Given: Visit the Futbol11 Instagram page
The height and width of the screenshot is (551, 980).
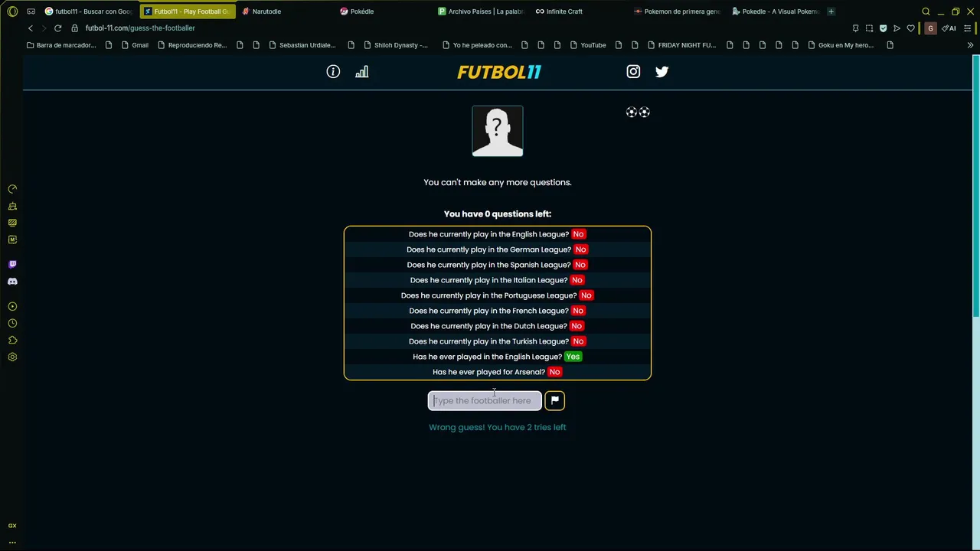Looking at the screenshot, I should click(x=633, y=71).
